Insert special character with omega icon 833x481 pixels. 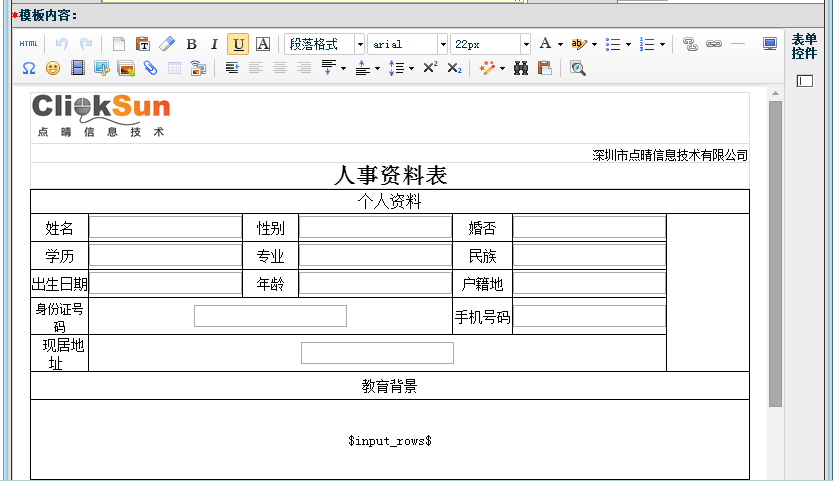28,68
